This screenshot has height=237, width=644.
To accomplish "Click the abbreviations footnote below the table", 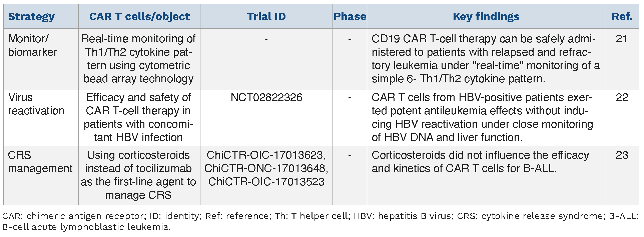I will pos(320,221).
